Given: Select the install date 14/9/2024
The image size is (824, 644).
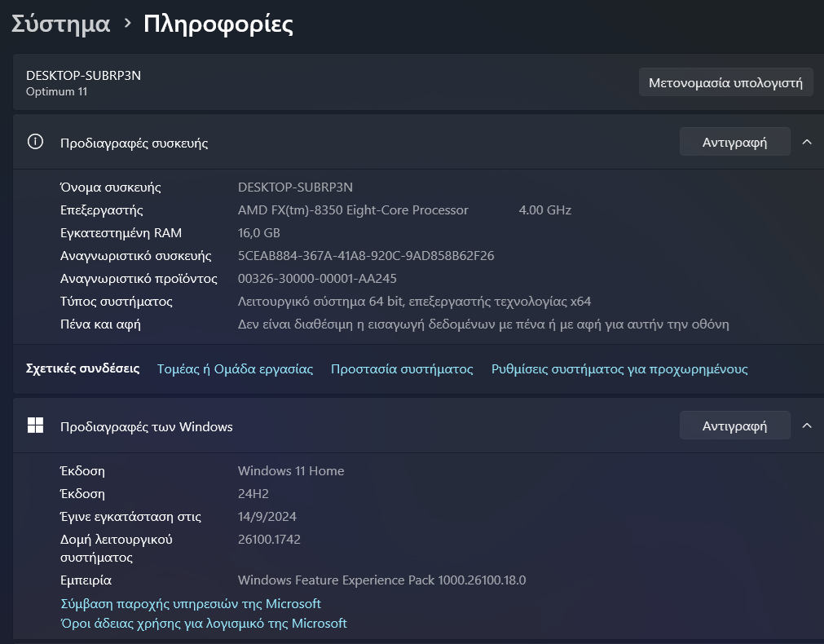Looking at the screenshot, I should (267, 516).
